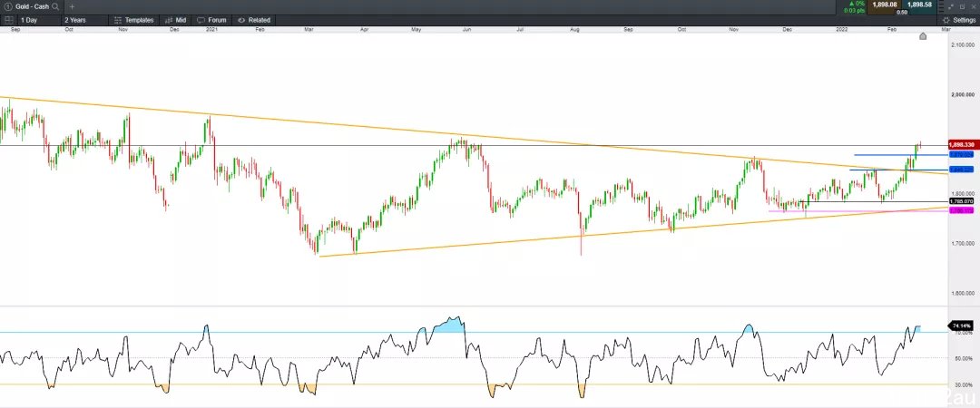Click the green 0.03 pts change text
The height and width of the screenshot is (408, 980).
coord(855,11)
